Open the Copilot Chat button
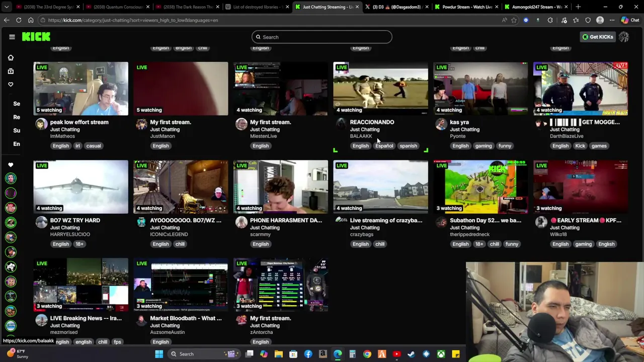The height and width of the screenshot is (362, 644). 630,20
